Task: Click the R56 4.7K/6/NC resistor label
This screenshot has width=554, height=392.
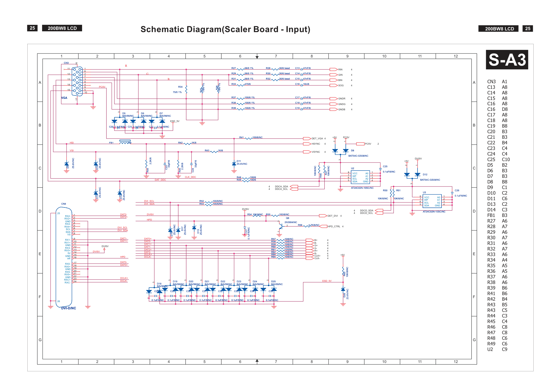Action: tap(308, 225)
